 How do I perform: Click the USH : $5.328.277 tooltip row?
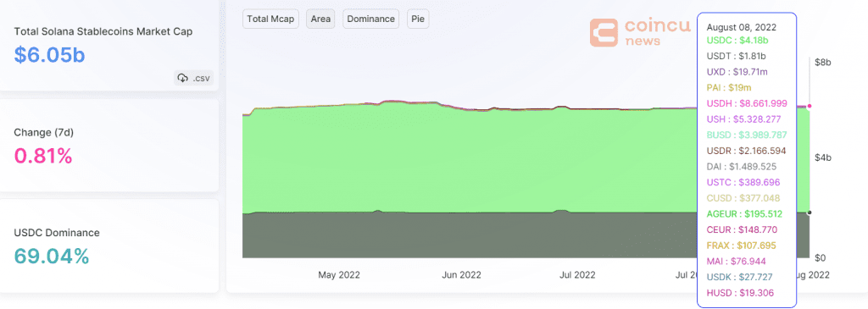[x=744, y=119]
